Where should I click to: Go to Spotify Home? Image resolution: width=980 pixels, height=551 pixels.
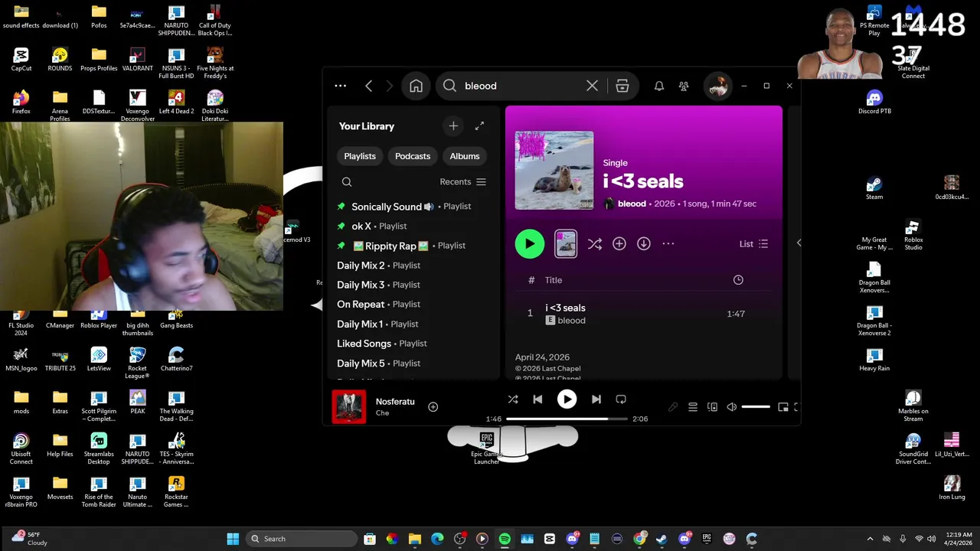point(416,86)
